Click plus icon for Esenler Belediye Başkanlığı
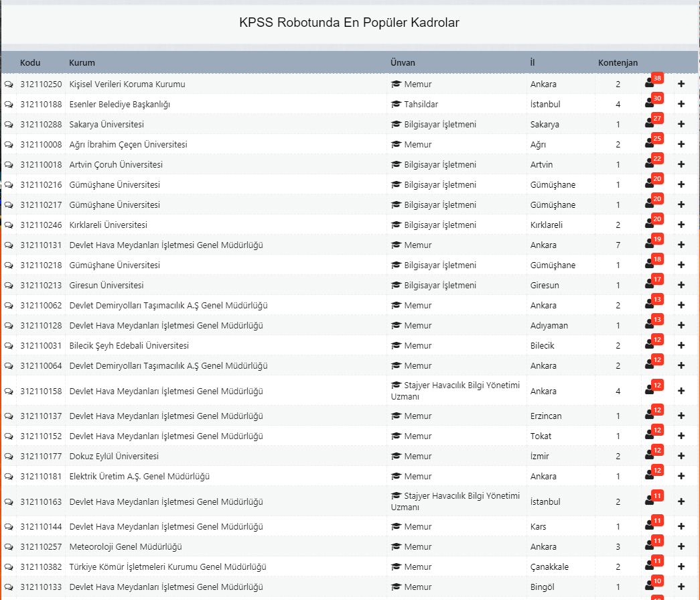Screen dimensions: 700x600 coord(681,104)
